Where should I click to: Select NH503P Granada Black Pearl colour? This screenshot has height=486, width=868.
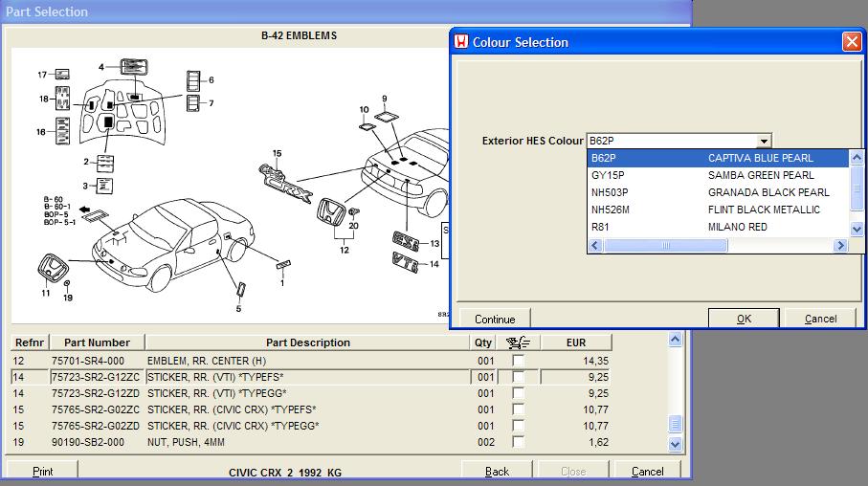tap(718, 192)
